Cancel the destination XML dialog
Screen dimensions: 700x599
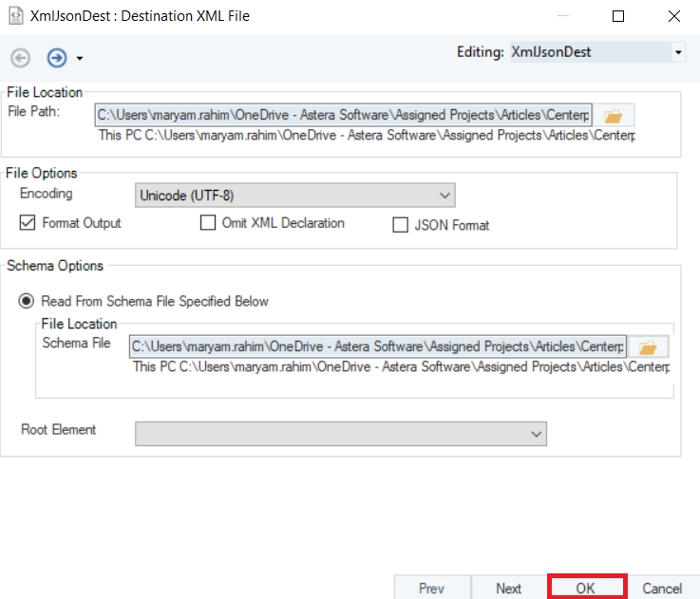[662, 588]
